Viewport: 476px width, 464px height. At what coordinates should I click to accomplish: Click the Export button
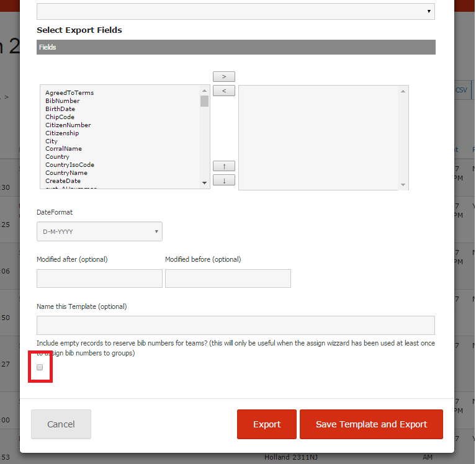[267, 424]
